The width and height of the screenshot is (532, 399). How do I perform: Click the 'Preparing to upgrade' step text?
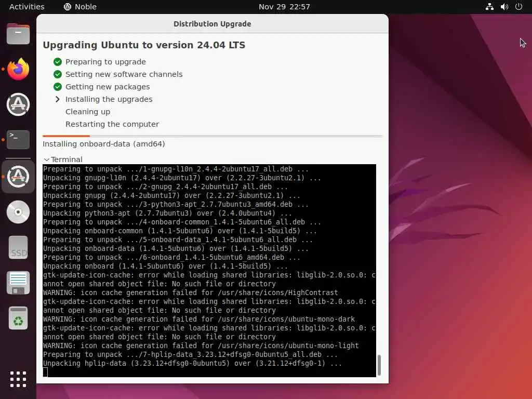(x=105, y=62)
